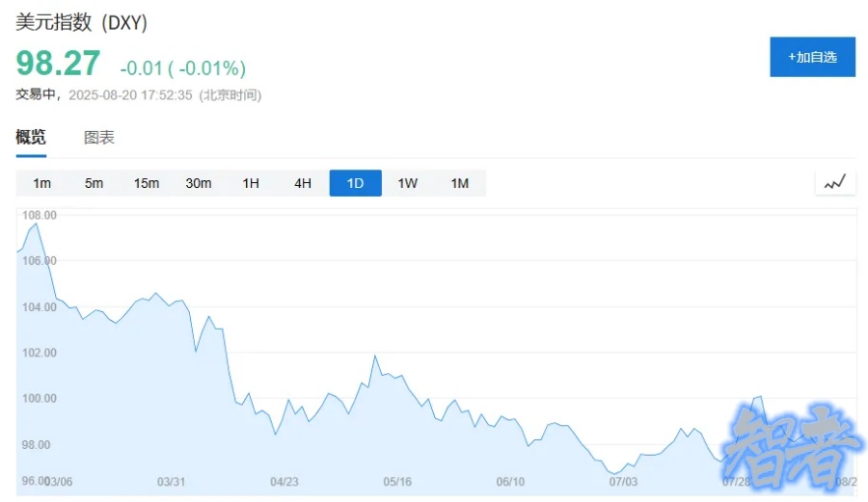Screen dimensions: 868x502
Task: Click the 07/03 date marker
Action: point(624,481)
